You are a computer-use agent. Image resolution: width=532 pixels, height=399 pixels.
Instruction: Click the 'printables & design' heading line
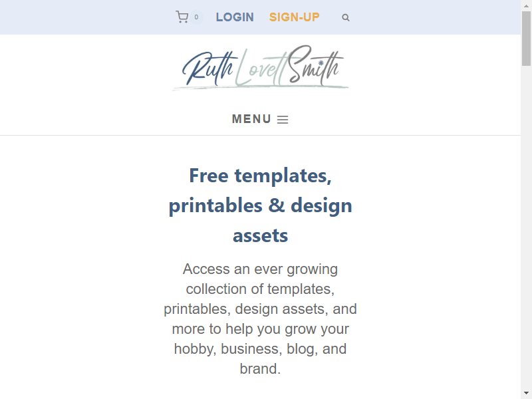(x=260, y=205)
